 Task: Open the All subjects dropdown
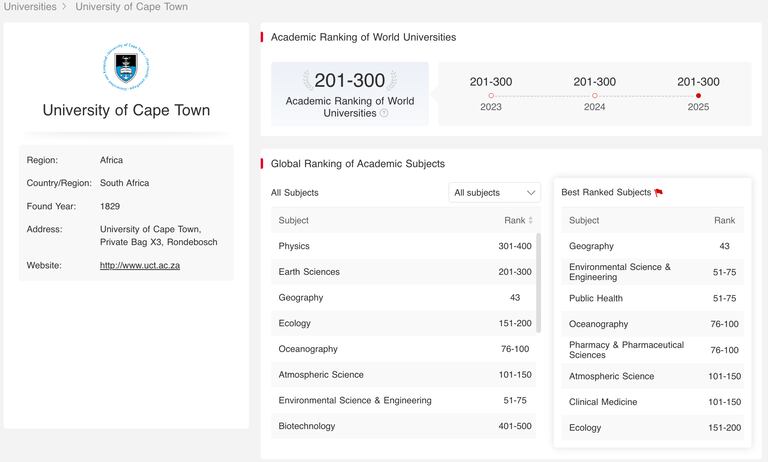coord(494,193)
